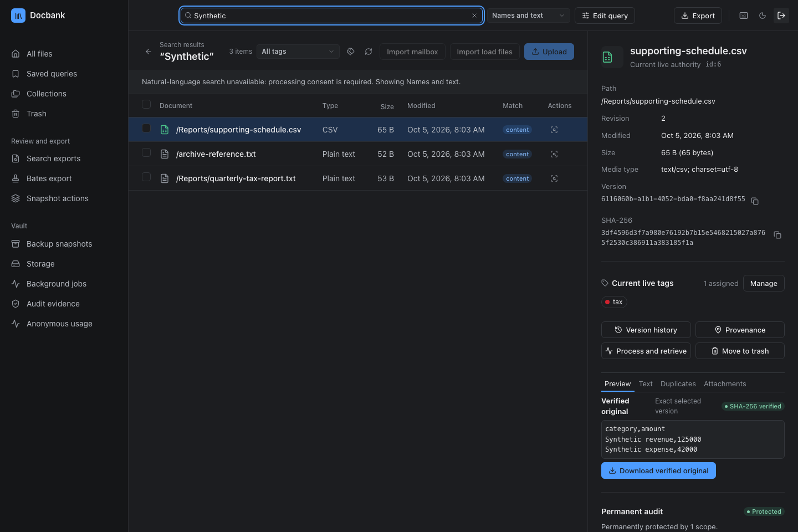This screenshot has width=798, height=532.
Task: Open the All tags filter dropdown
Action: point(298,52)
